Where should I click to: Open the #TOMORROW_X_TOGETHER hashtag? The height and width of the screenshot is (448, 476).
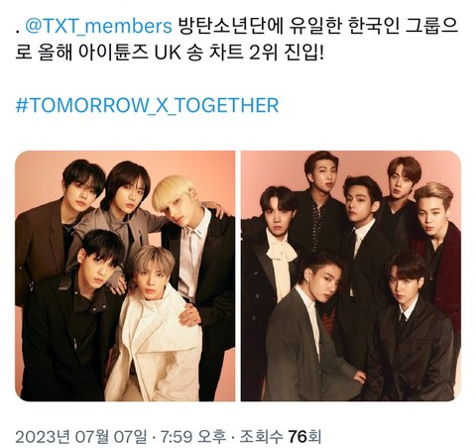pyautogui.click(x=147, y=105)
